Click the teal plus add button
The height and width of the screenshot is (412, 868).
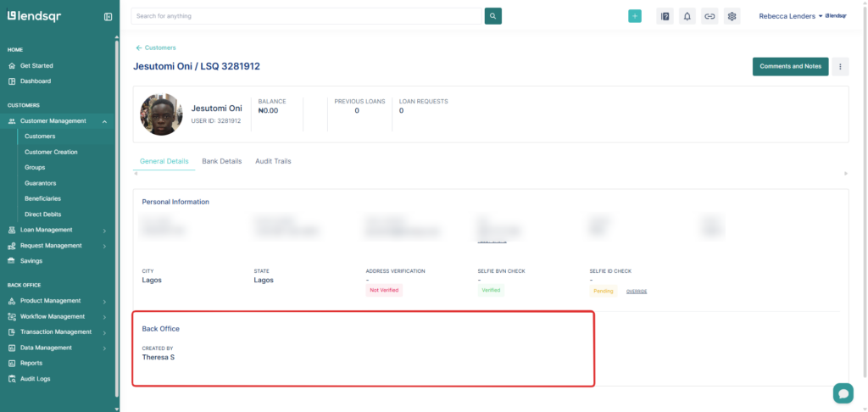(635, 16)
